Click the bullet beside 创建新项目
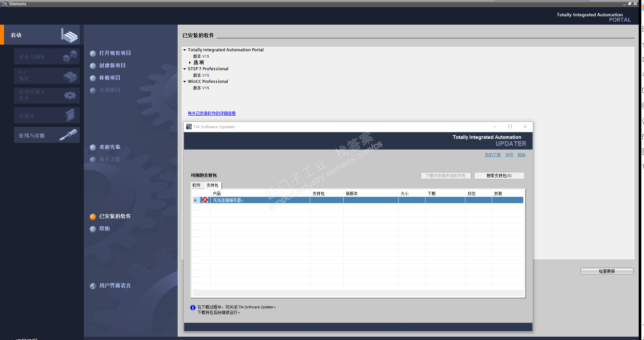The image size is (644, 340). 93,66
